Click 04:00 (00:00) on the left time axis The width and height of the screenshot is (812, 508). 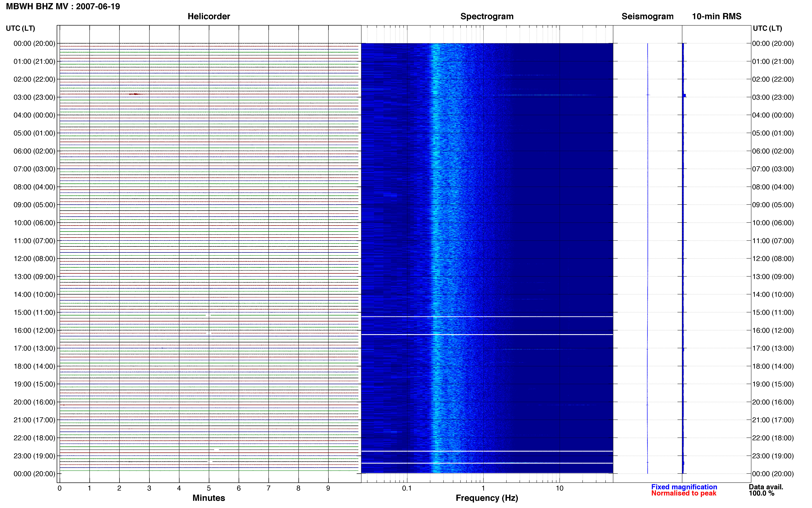tap(34, 115)
